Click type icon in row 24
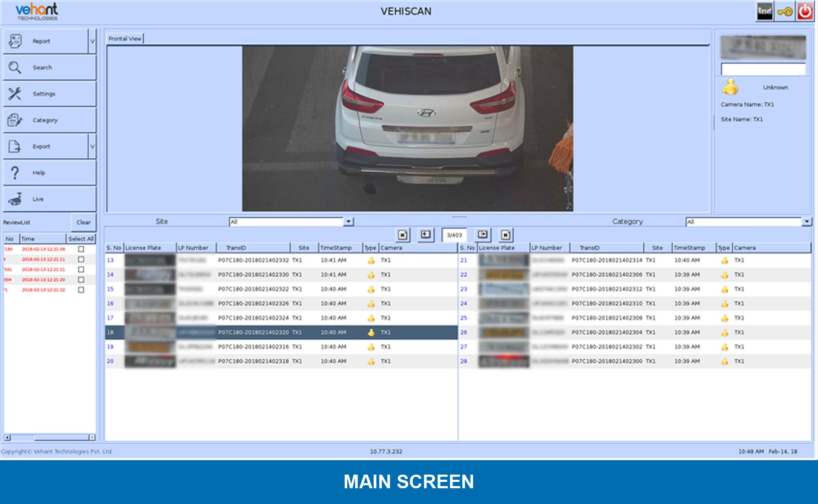The width and height of the screenshot is (818, 504). coord(725,304)
